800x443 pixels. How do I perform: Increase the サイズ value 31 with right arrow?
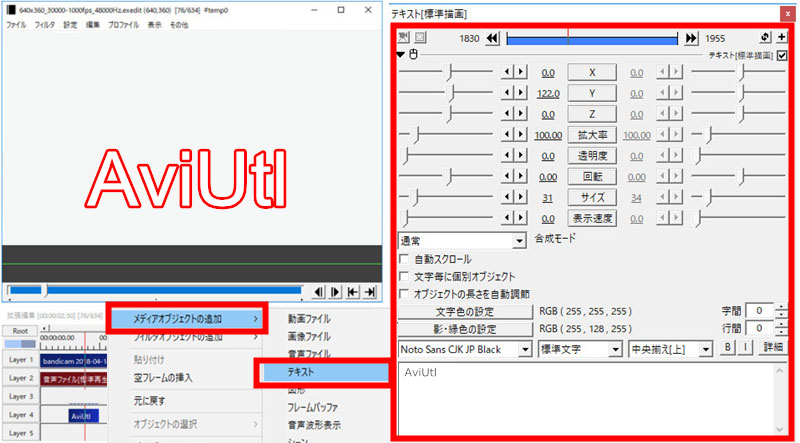tap(520, 198)
